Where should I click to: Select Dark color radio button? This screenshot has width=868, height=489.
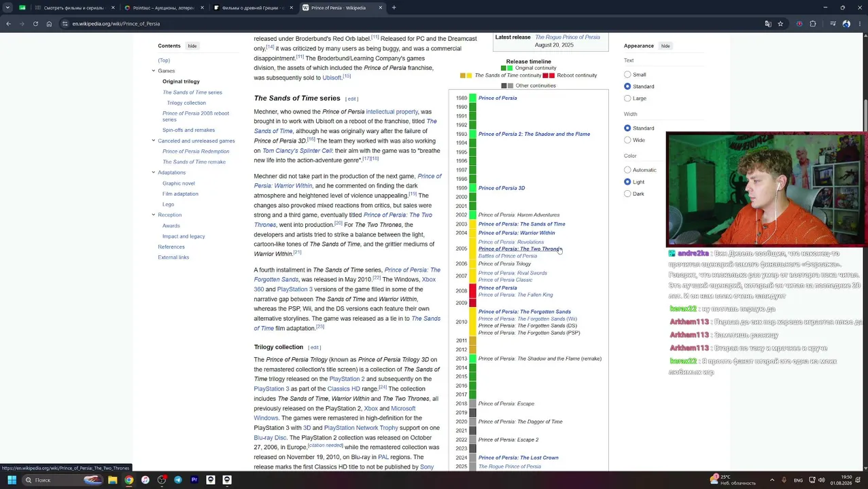coord(627,194)
